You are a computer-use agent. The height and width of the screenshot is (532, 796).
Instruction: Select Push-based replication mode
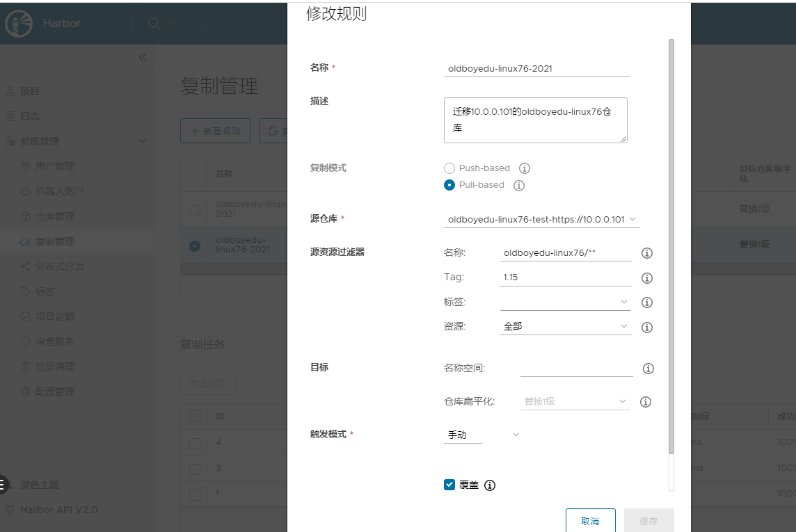coord(449,168)
